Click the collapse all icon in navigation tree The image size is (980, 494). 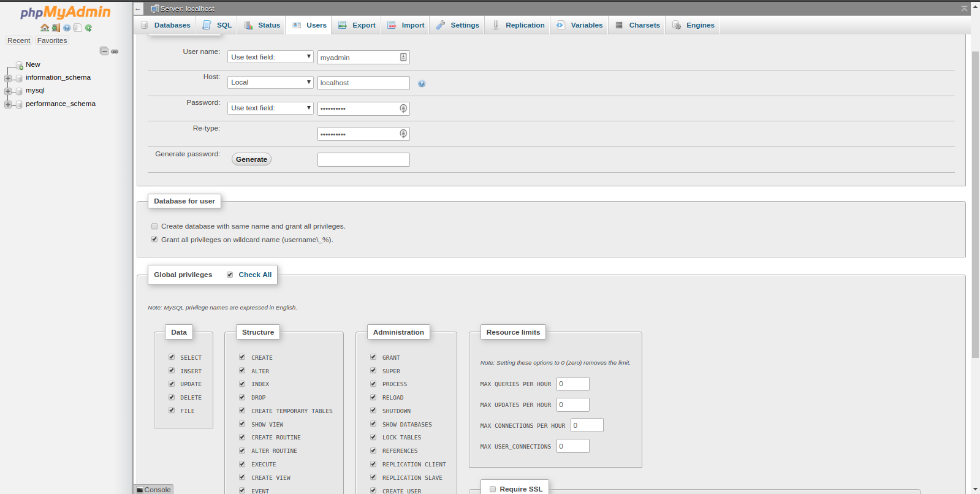[104, 51]
